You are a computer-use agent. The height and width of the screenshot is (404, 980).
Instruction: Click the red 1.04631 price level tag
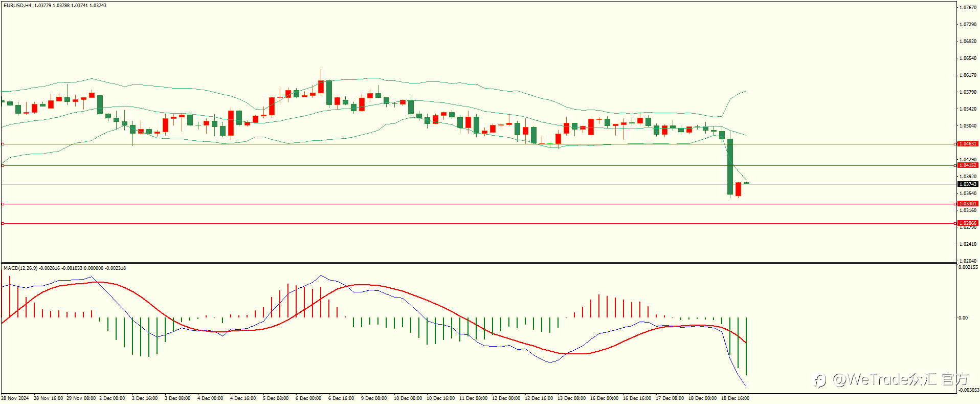pyautogui.click(x=968, y=144)
